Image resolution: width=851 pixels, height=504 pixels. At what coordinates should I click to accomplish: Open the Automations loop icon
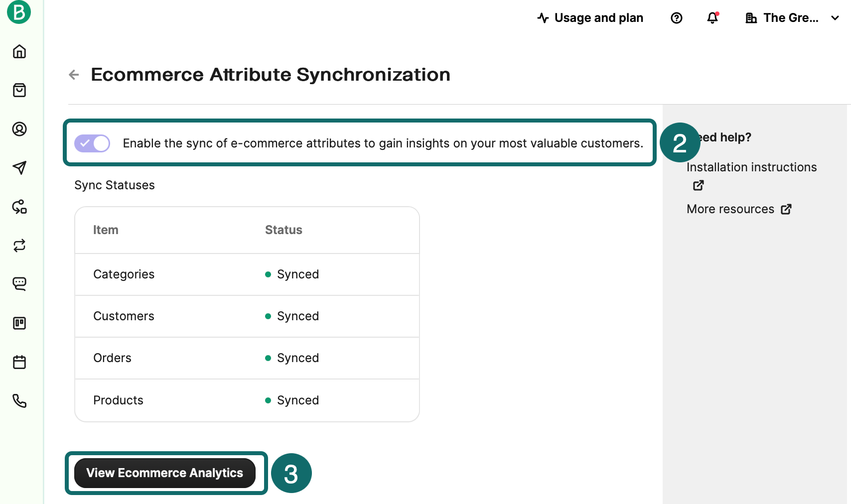click(x=19, y=246)
